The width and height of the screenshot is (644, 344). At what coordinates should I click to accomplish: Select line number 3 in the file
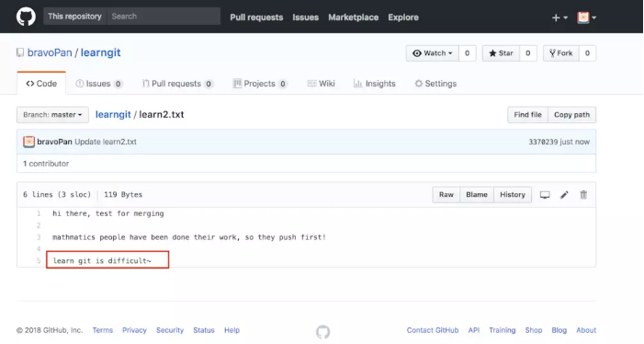click(39, 237)
